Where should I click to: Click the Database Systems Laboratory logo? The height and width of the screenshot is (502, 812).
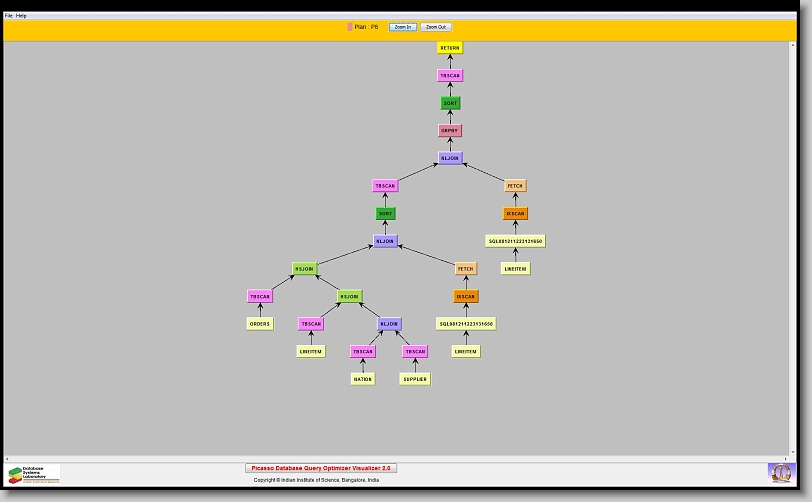coord(34,474)
